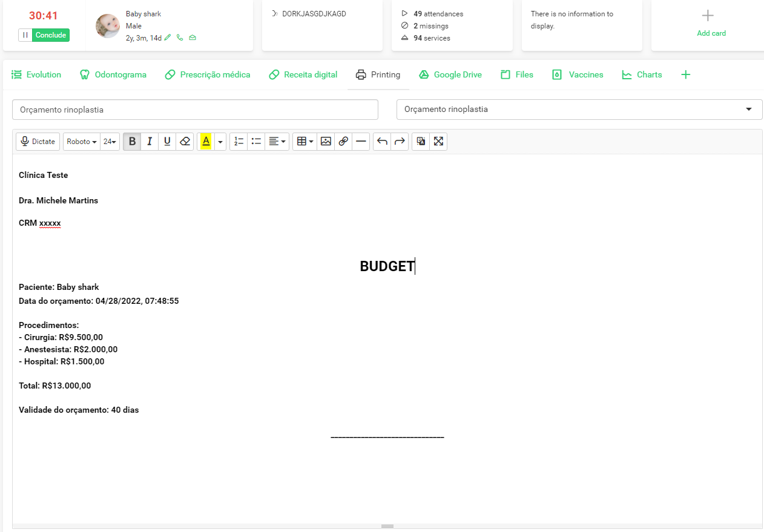Click the insert picture icon

(x=326, y=142)
